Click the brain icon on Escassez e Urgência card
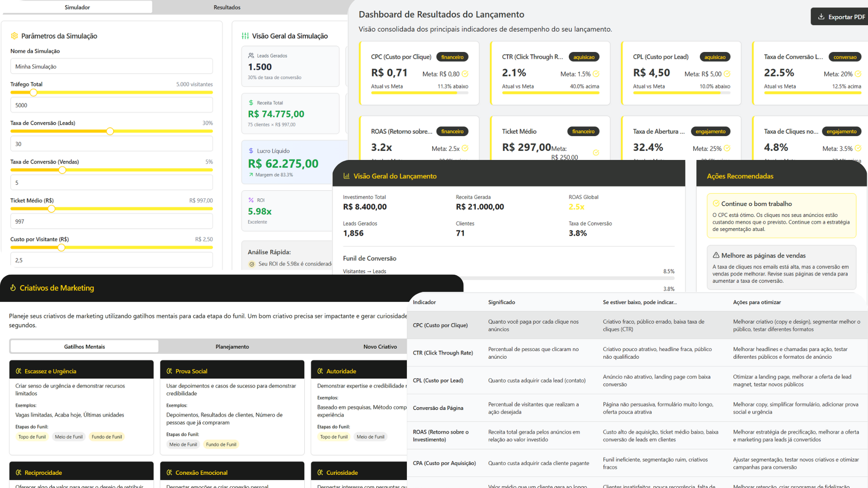The height and width of the screenshot is (488, 868). point(19,371)
